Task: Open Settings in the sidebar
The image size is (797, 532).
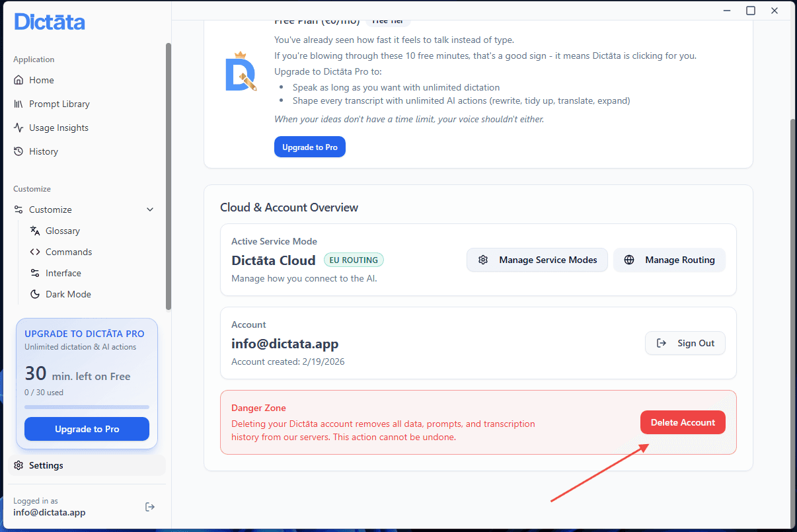Action: pyautogui.click(x=46, y=465)
